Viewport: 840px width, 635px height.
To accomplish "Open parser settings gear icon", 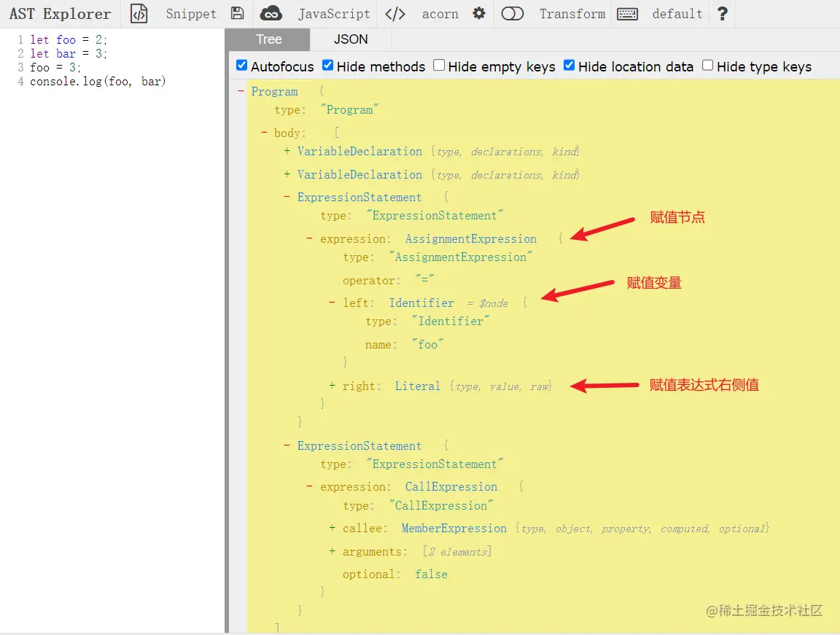I will pos(479,13).
